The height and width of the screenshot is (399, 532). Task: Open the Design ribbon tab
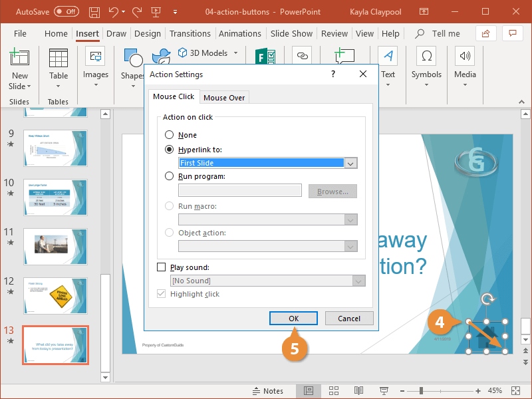[x=147, y=33]
